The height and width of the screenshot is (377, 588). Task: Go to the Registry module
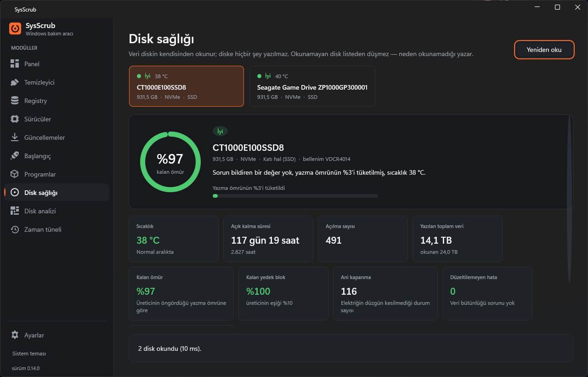tap(57, 101)
